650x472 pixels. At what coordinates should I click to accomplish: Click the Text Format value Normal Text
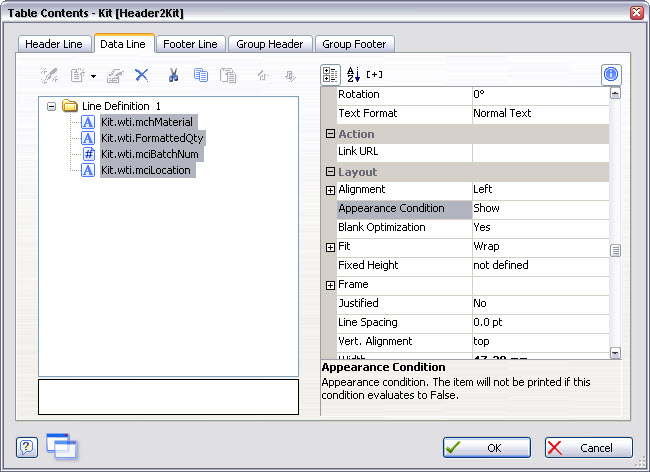pyautogui.click(x=541, y=114)
